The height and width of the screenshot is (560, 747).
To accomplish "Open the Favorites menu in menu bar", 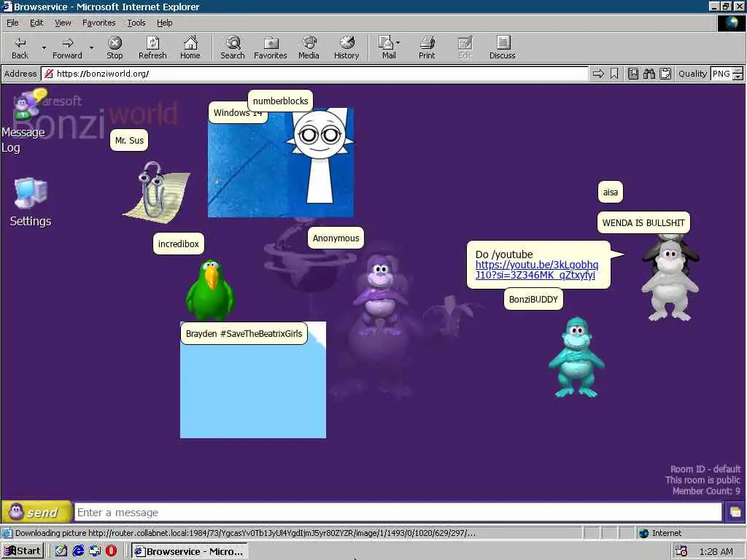I will 98,23.
